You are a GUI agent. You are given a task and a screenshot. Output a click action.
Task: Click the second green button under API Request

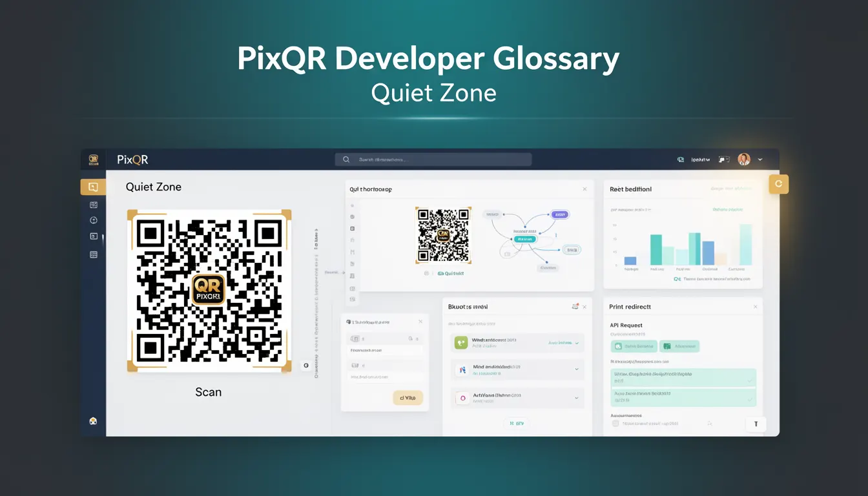679,346
